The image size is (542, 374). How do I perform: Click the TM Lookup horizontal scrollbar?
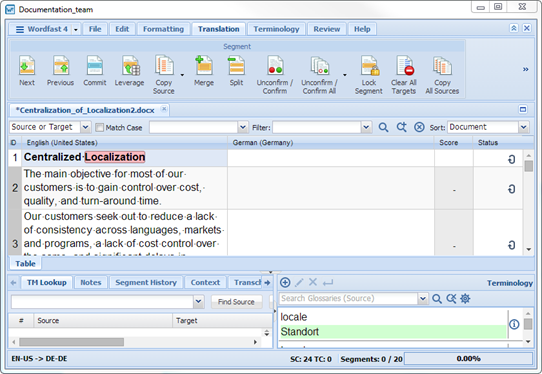[x=72, y=342]
